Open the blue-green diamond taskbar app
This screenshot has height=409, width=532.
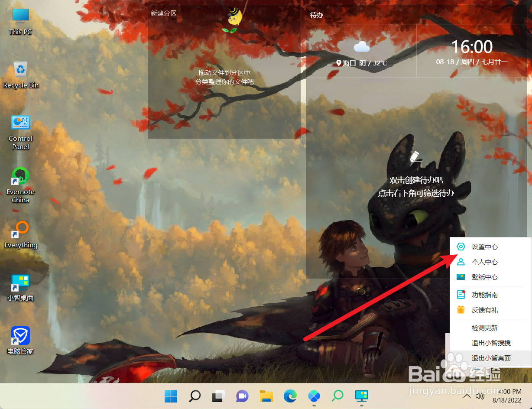(x=314, y=396)
